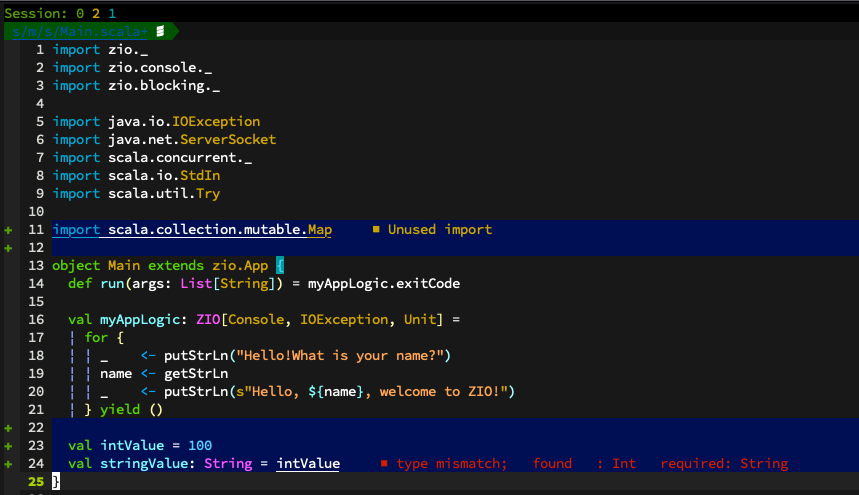Click 'zio.console._' on line 2
Viewport: 859px width, 495px height.
(x=160, y=67)
